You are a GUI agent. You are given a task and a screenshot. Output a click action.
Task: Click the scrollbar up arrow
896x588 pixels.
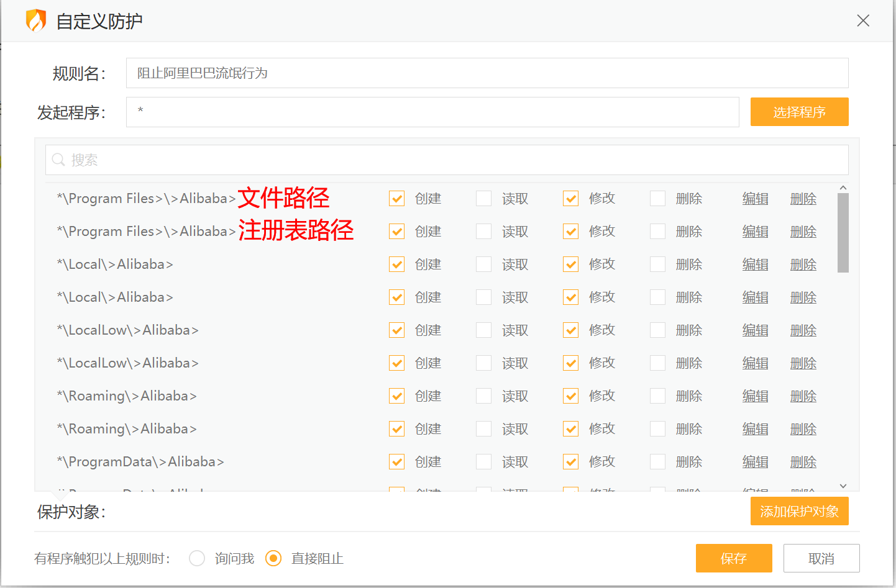[843, 187]
